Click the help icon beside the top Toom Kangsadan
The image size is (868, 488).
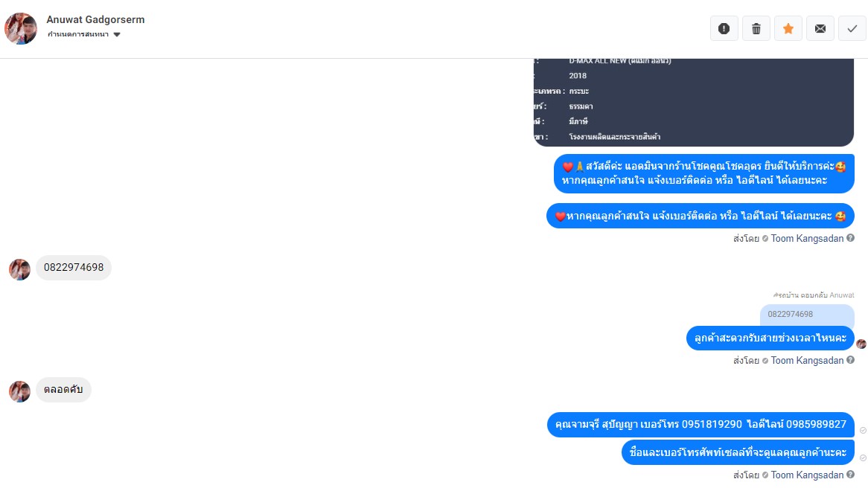point(850,238)
